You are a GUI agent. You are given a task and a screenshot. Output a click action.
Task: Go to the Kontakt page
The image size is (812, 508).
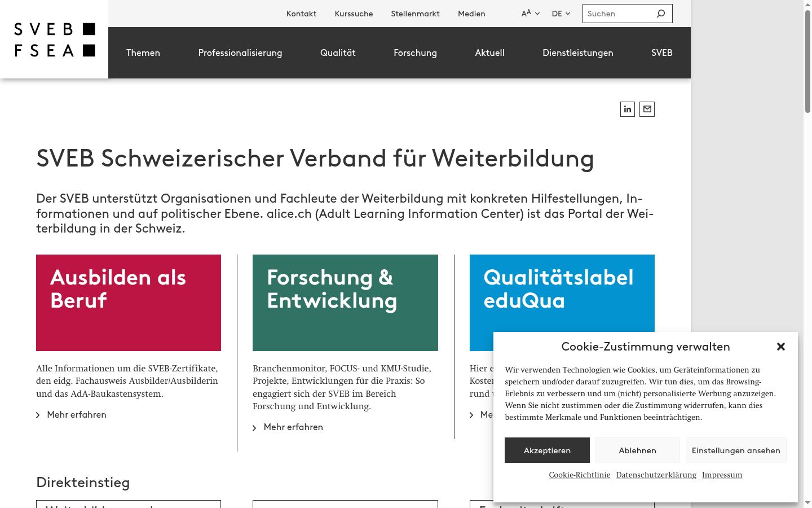pyautogui.click(x=301, y=14)
